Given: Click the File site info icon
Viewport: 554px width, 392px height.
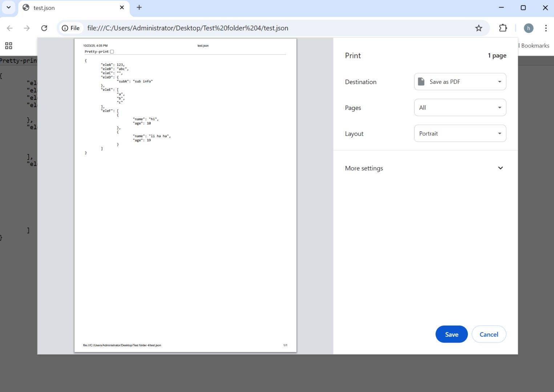Looking at the screenshot, I should (70, 28).
